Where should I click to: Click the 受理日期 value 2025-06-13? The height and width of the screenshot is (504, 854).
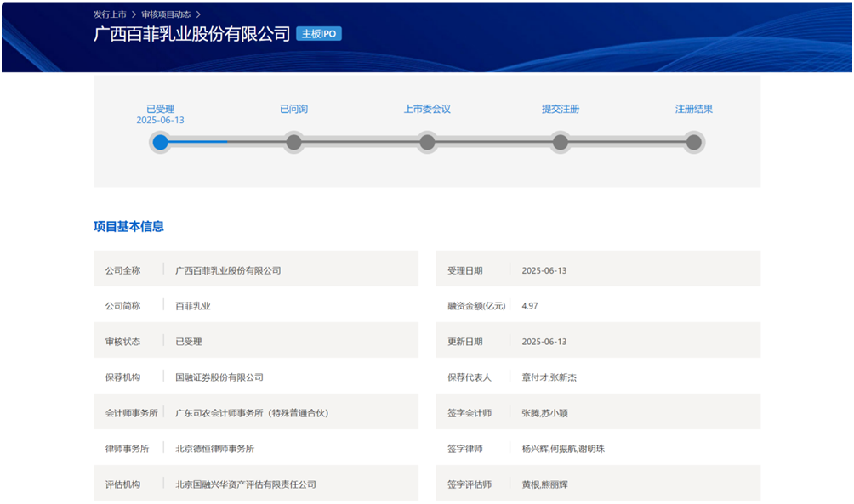tap(544, 270)
